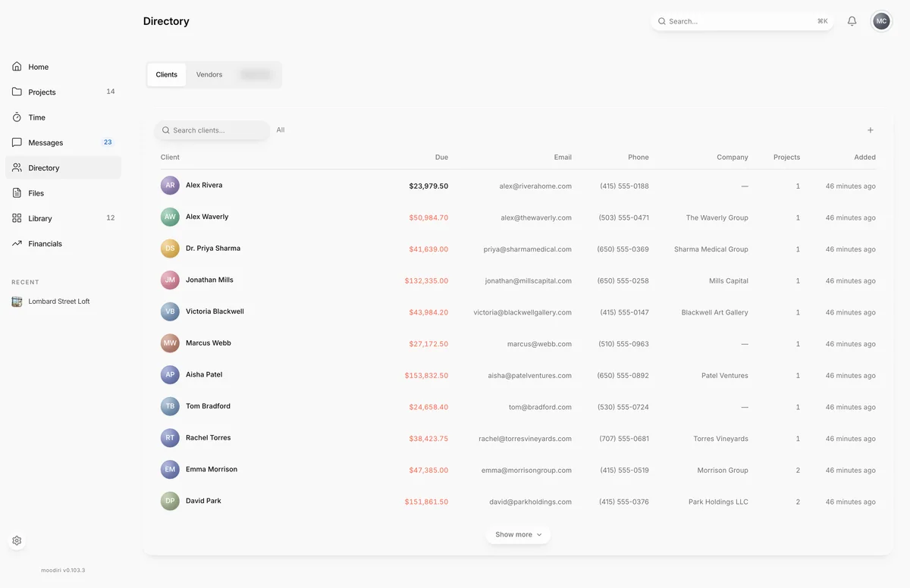The width and height of the screenshot is (910, 588).
Task: Click the Directory people icon
Action: click(x=17, y=167)
